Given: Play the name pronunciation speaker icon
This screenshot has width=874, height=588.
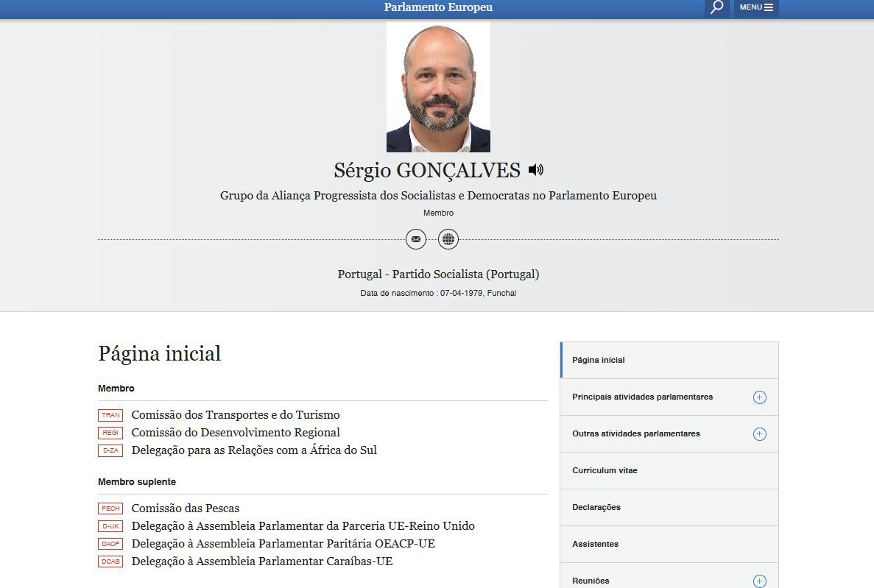Looking at the screenshot, I should (x=536, y=170).
